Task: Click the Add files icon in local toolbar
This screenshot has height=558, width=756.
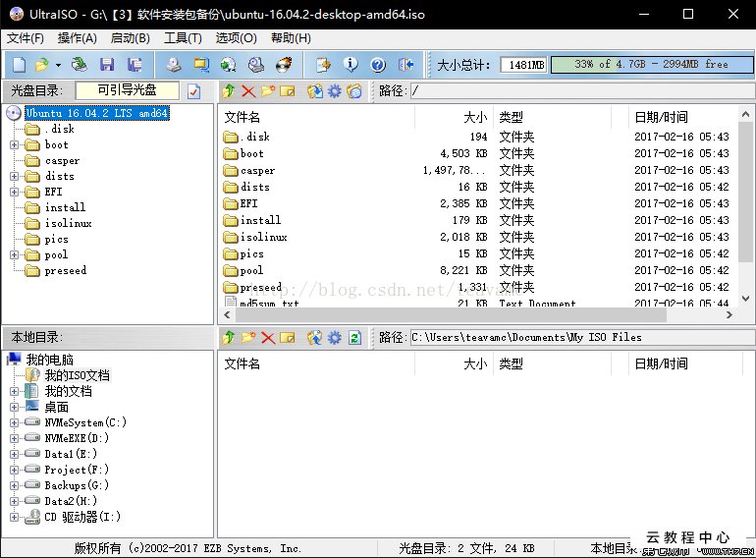Action: click(315, 338)
